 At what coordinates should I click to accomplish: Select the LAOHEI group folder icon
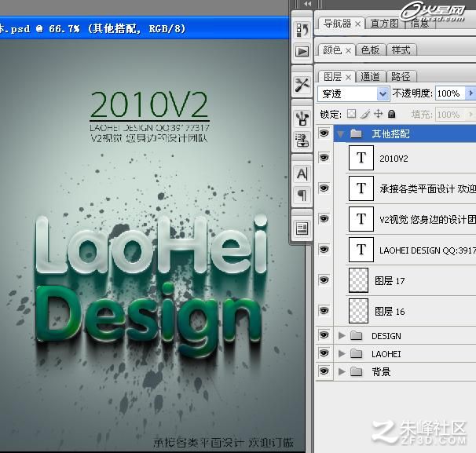[x=356, y=353]
